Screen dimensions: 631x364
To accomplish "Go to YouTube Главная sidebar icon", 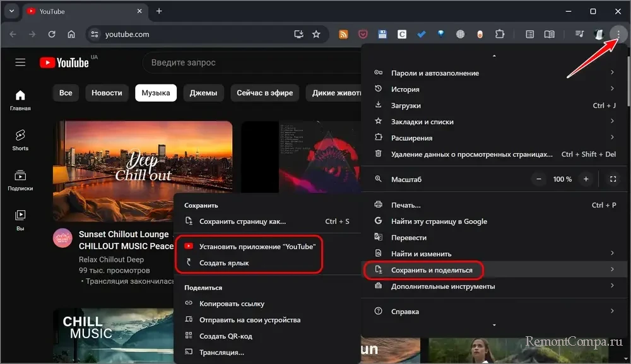I will coord(20,100).
